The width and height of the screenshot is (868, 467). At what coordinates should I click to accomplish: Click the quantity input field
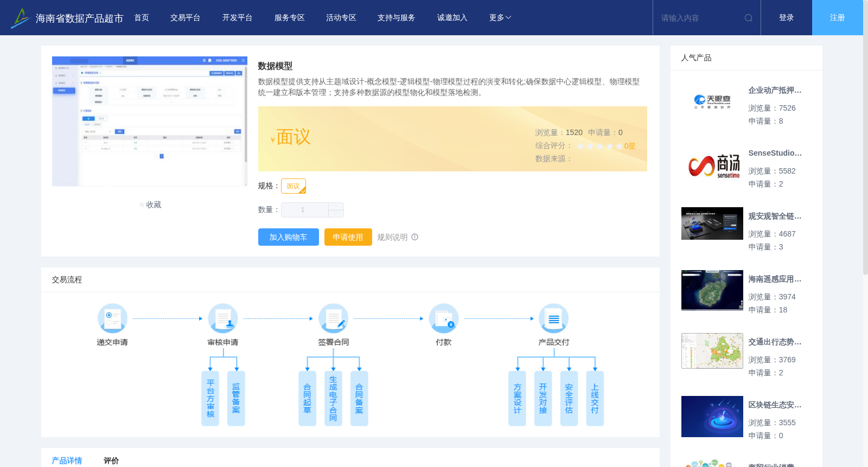tap(305, 210)
